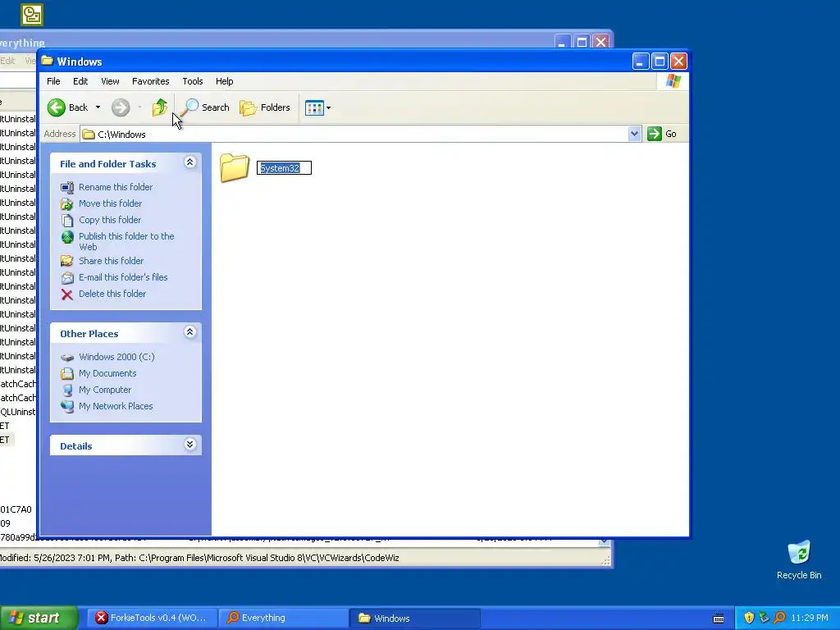Collapse the File and Folder Tasks panel

[x=189, y=162]
